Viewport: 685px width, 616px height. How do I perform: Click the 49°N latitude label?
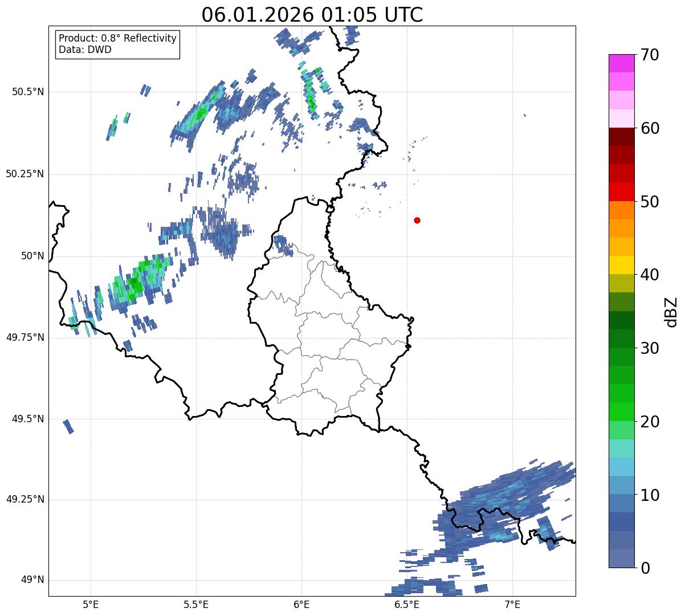(32, 580)
